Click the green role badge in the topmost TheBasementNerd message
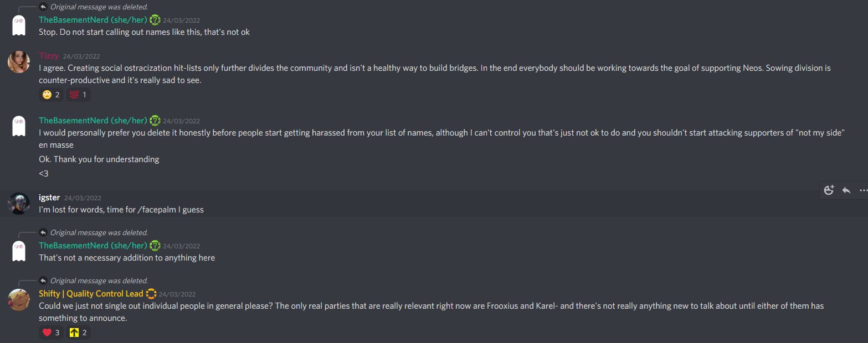The image size is (868, 343). 155,20
